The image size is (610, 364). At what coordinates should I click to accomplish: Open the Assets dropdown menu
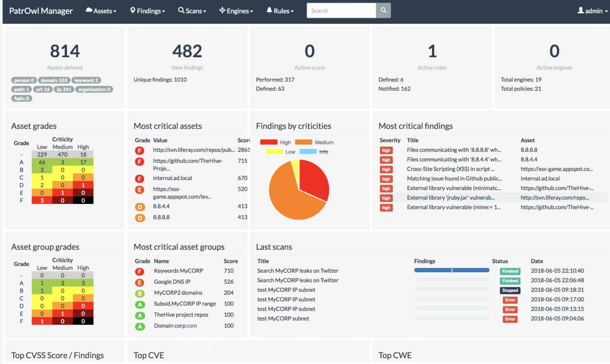pos(101,11)
